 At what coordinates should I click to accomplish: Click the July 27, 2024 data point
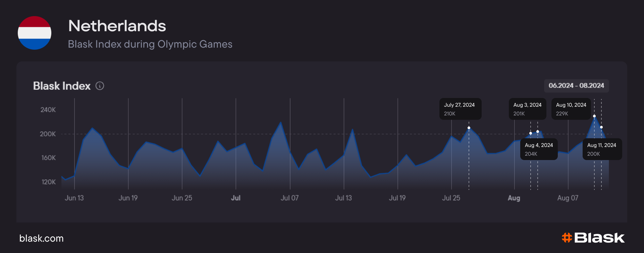pos(469,128)
